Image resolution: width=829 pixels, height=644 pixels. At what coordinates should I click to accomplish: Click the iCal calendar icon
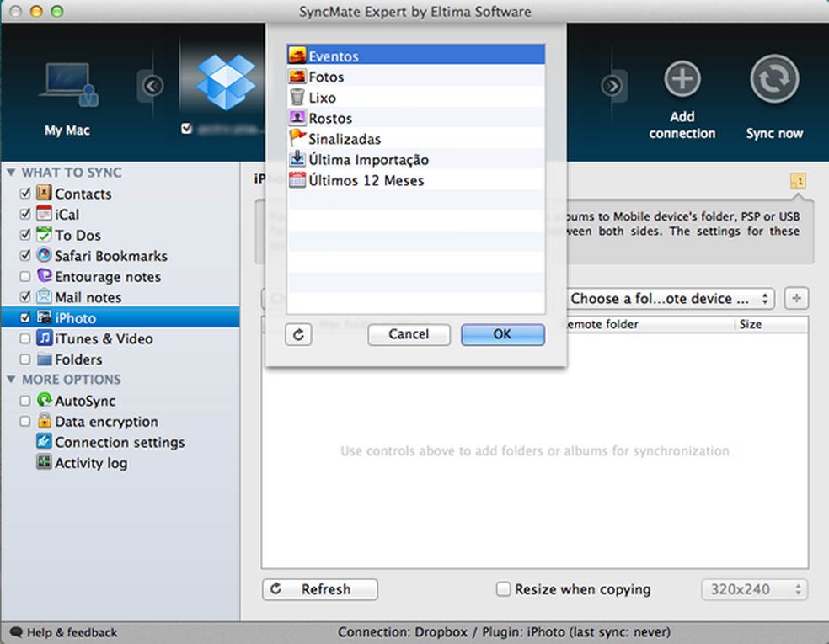click(x=44, y=214)
